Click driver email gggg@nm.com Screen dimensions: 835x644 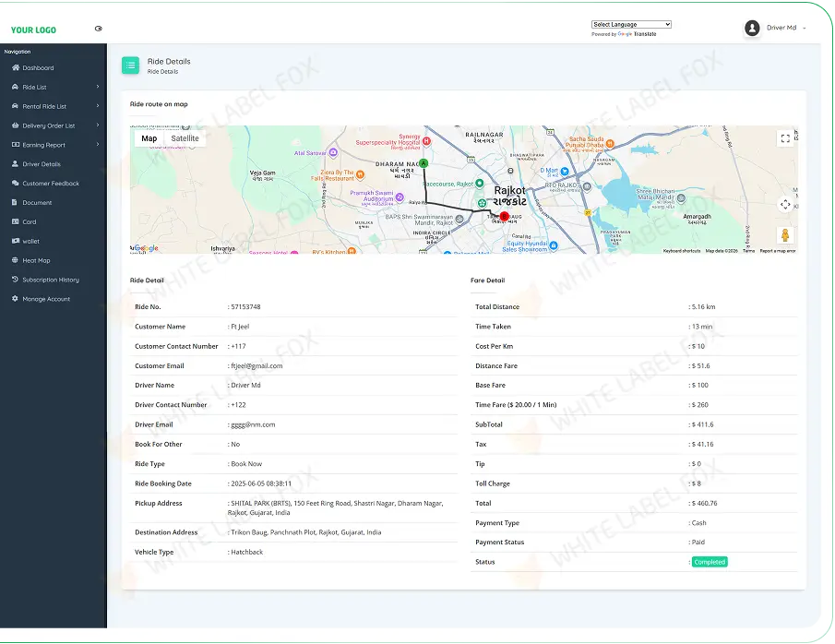[x=253, y=424]
